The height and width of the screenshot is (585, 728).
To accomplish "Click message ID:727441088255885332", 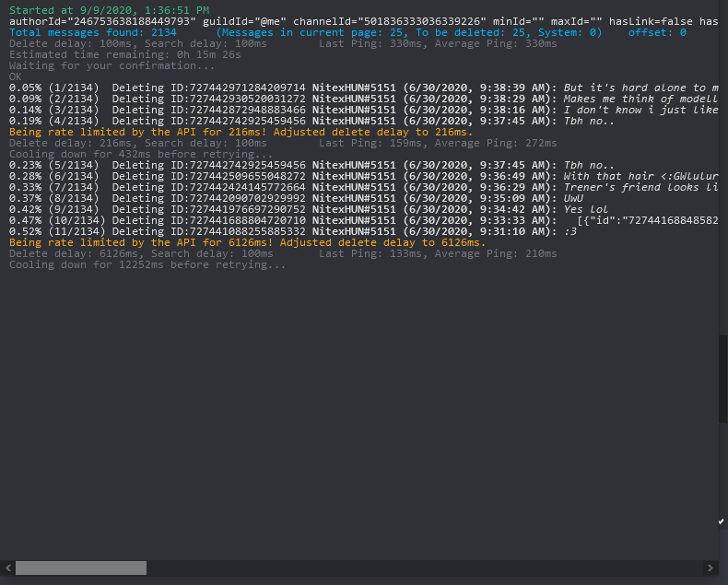I will coord(238,231).
